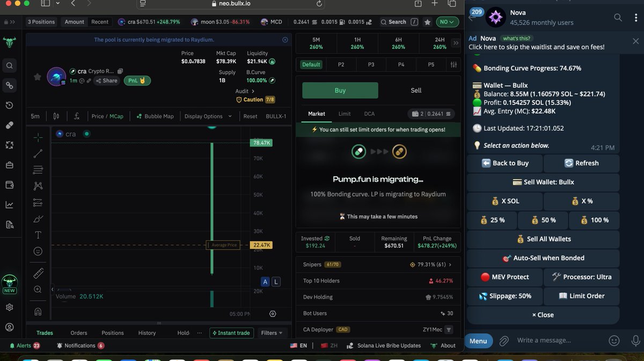This screenshot has height=361, width=644.
Task: Switch to the DCA order tab
Action: 369,114
